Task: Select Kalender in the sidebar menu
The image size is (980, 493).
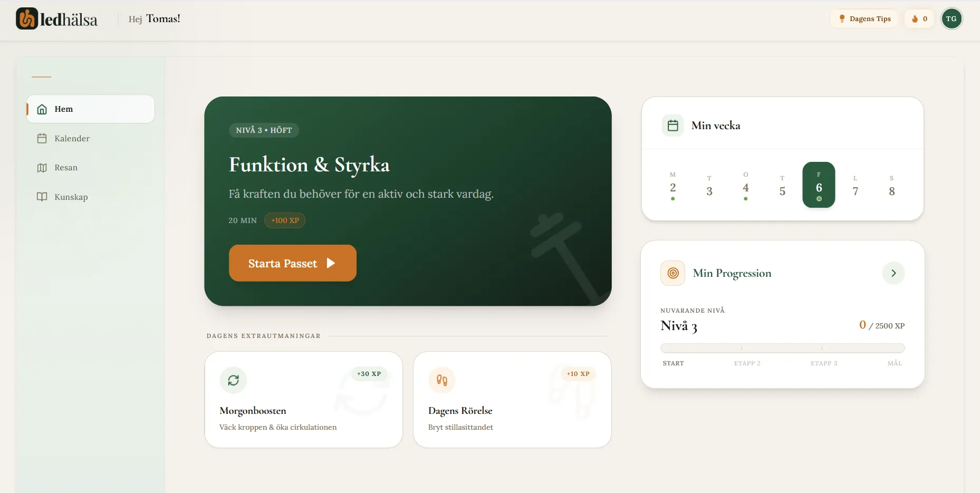Action: click(72, 138)
